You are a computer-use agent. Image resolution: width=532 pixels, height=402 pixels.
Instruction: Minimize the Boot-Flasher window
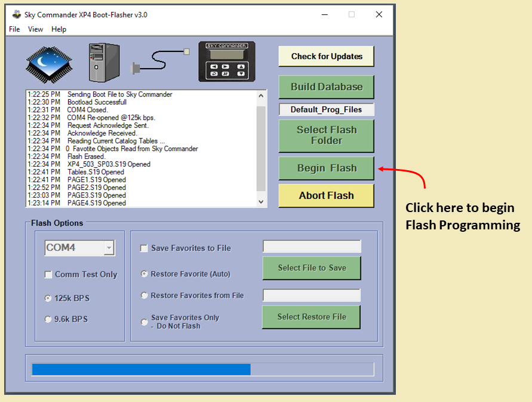[x=325, y=14]
